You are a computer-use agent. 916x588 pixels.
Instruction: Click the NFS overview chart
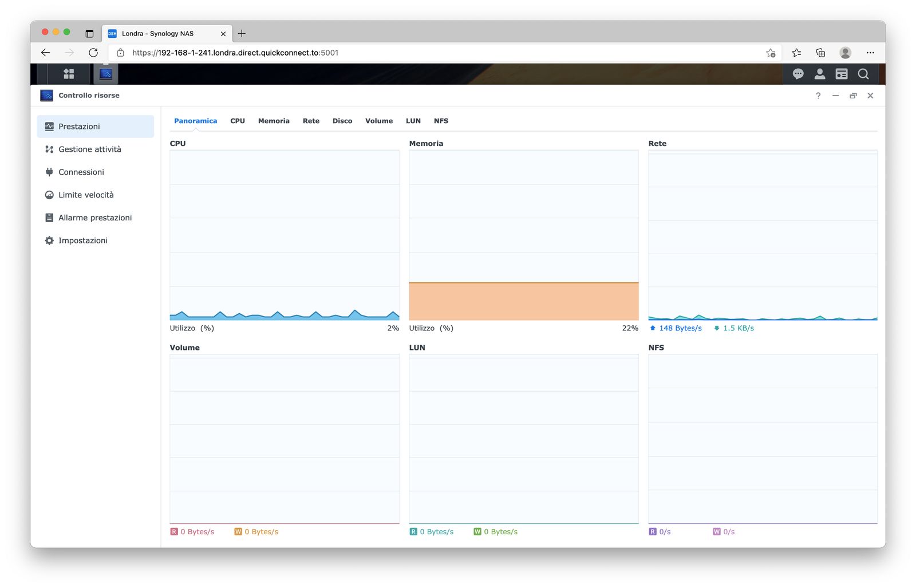(763, 439)
